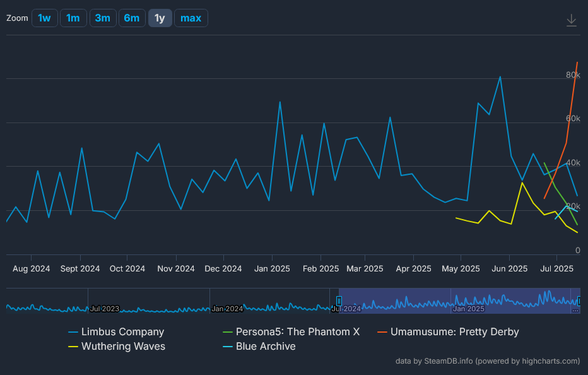
Task: Click the Jul 2025 axis label
Action: (x=557, y=269)
